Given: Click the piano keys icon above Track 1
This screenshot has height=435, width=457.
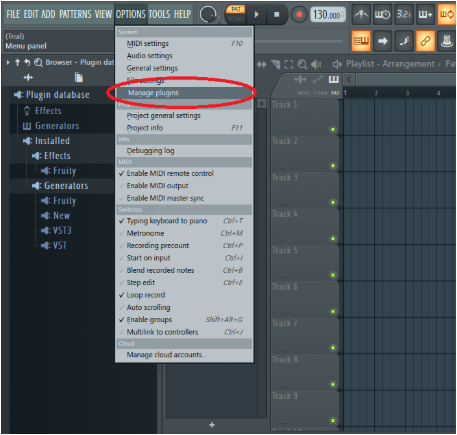Looking at the screenshot, I should (x=334, y=79).
